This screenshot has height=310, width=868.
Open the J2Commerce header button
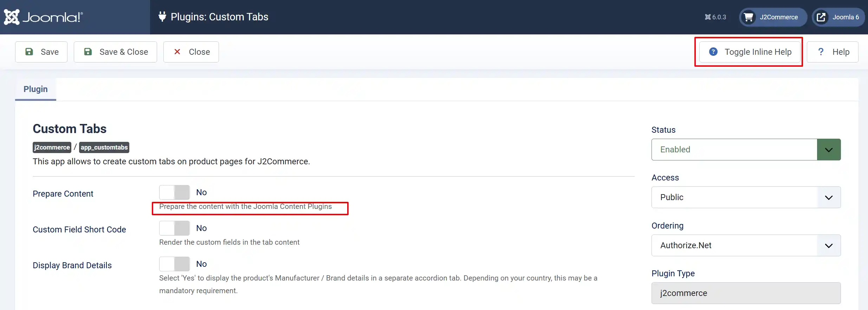click(x=773, y=17)
